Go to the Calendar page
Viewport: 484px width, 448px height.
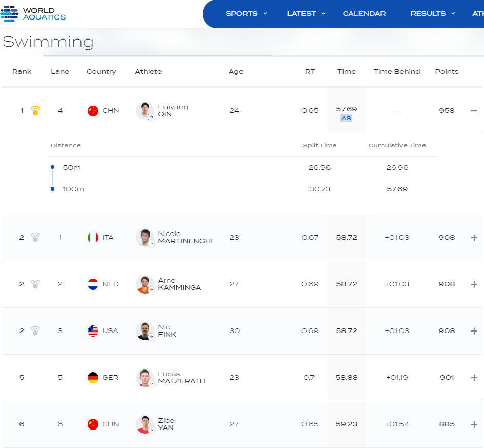tap(364, 13)
